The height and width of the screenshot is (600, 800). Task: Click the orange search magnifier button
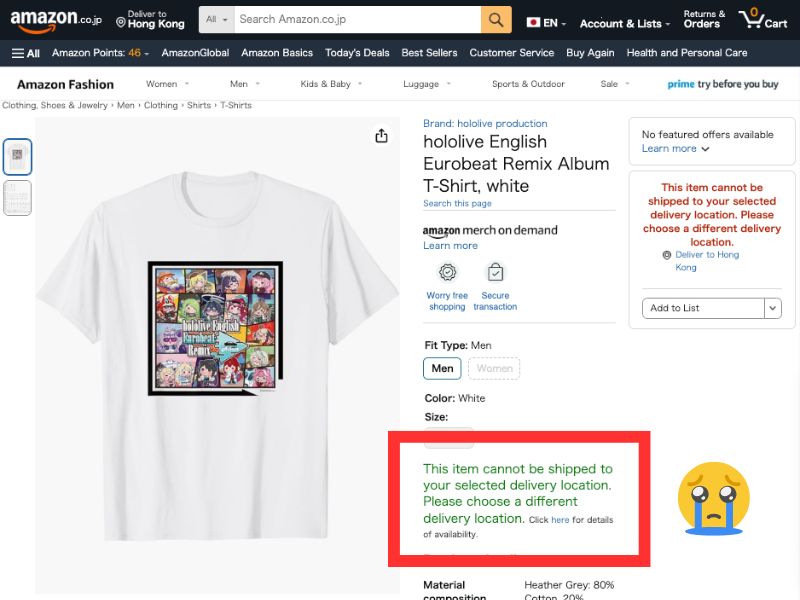click(x=496, y=19)
